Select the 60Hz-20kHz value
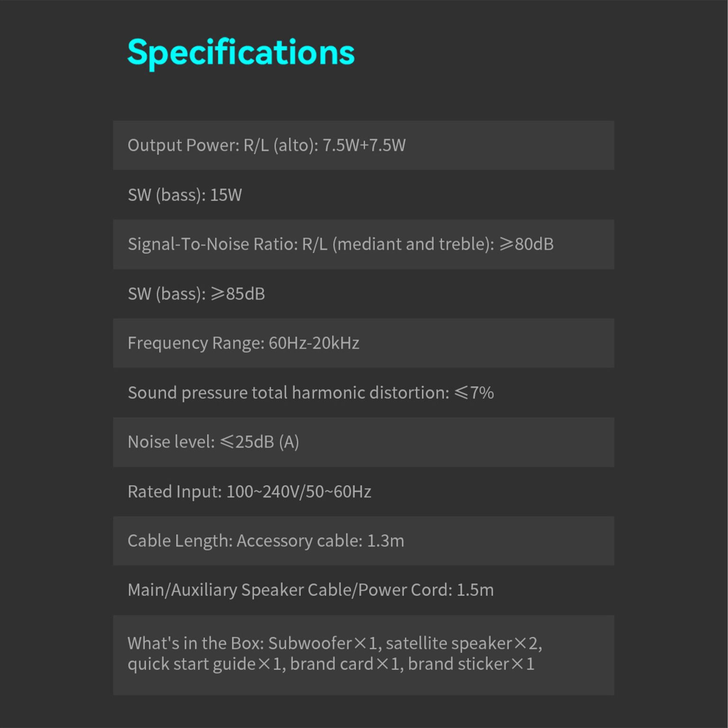This screenshot has height=728, width=728. point(314,343)
